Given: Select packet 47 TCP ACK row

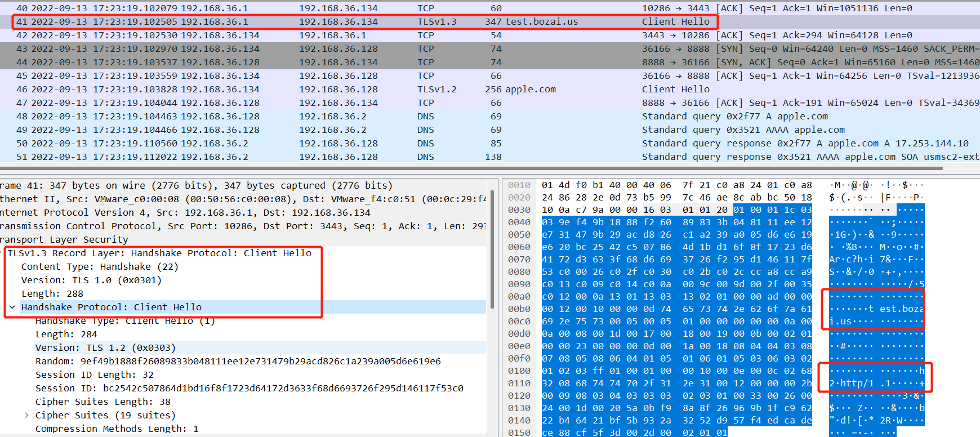Looking at the screenshot, I should [490, 102].
